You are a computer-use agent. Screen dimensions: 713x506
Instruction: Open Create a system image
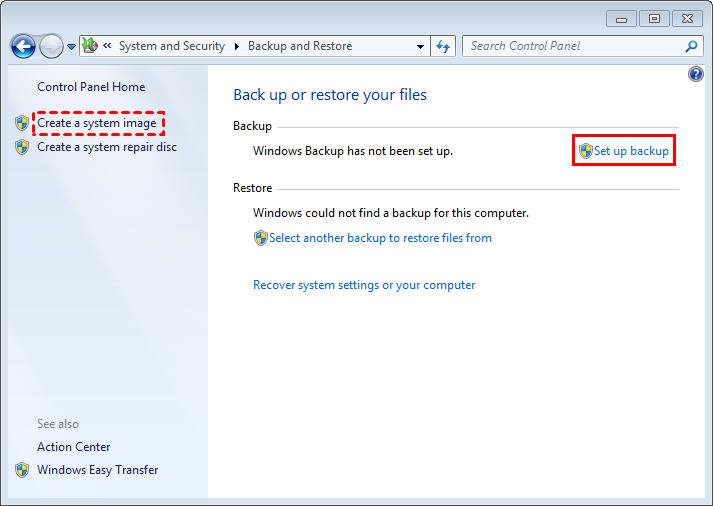click(x=97, y=123)
